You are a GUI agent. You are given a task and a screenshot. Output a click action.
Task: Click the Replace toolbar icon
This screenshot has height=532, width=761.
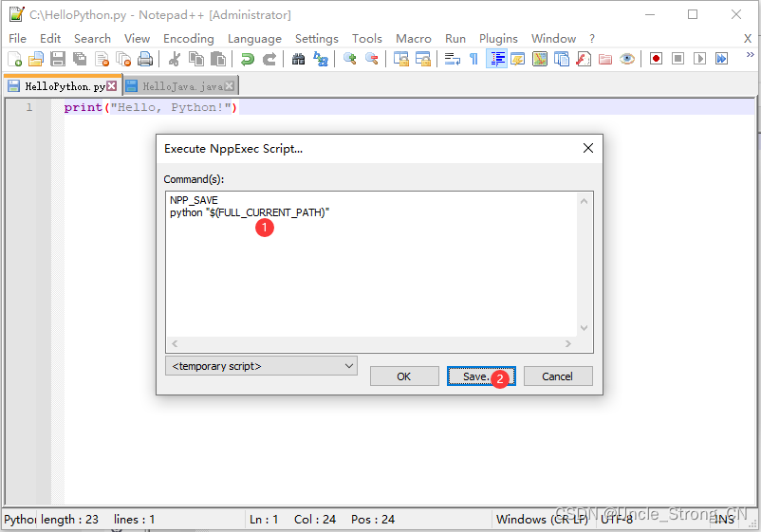pyautogui.click(x=321, y=59)
